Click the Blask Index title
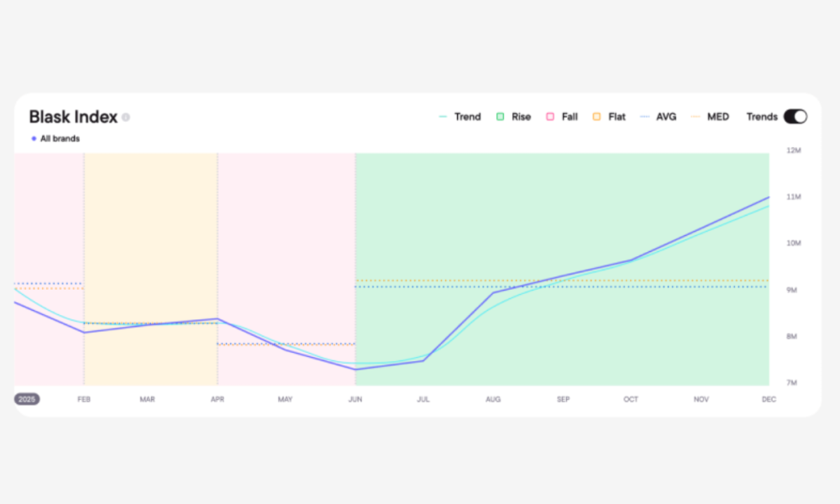This screenshot has width=840, height=504. (x=73, y=117)
